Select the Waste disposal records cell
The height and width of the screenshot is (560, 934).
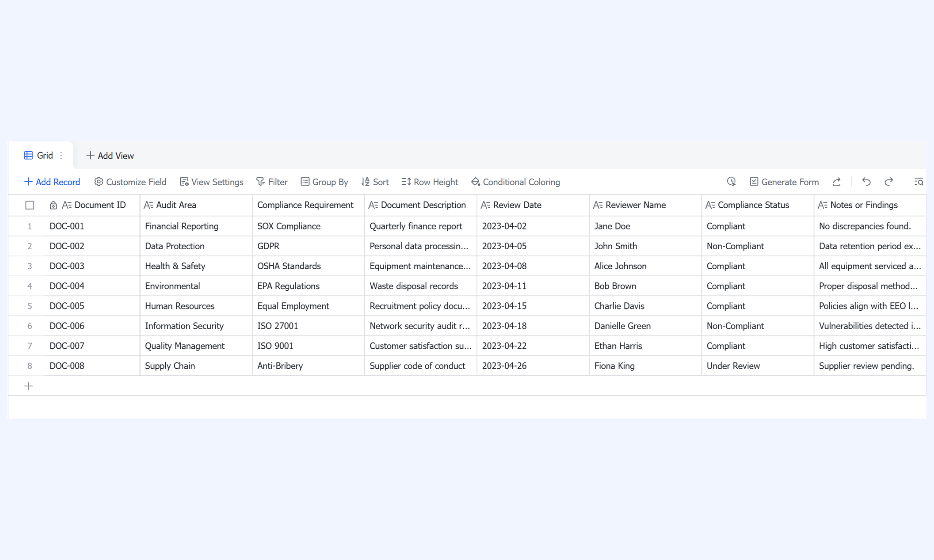click(x=421, y=286)
